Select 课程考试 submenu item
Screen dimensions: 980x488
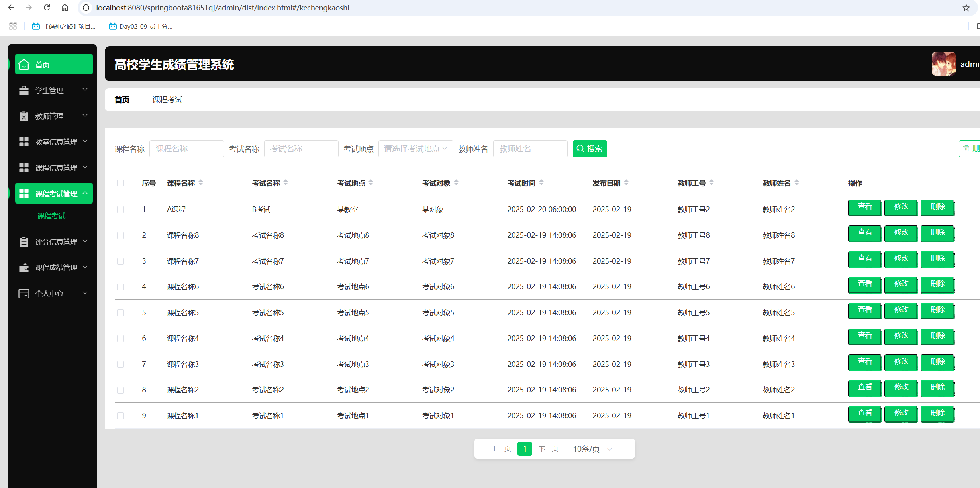click(x=51, y=216)
